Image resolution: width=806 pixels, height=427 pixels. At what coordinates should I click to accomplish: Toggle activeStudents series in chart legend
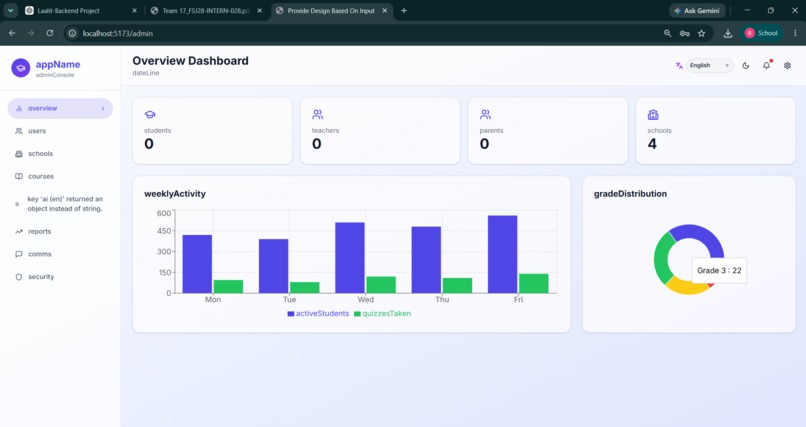click(318, 313)
